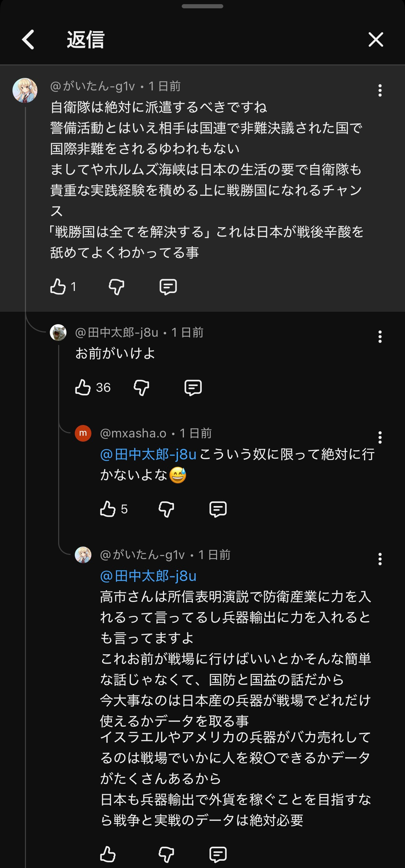This screenshot has width=405, height=868.
Task: Tap the @田中太郎-j8u mention in mxasha.o's reply
Action: (x=148, y=454)
